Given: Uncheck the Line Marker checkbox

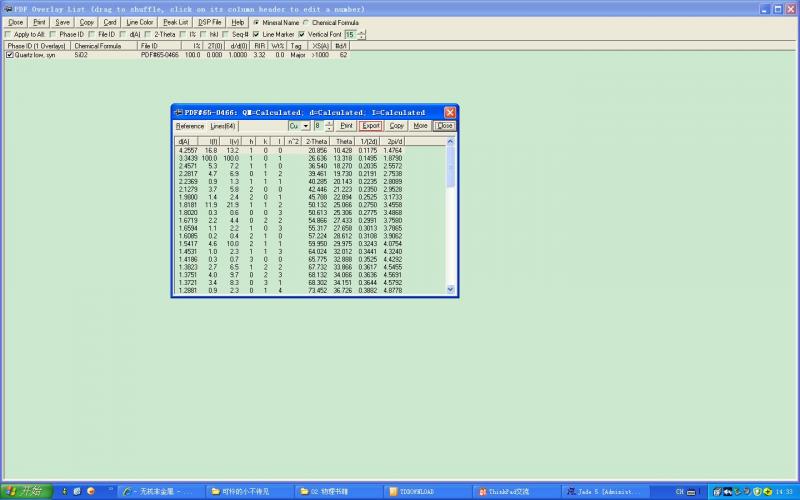Looking at the screenshot, I should coord(256,34).
